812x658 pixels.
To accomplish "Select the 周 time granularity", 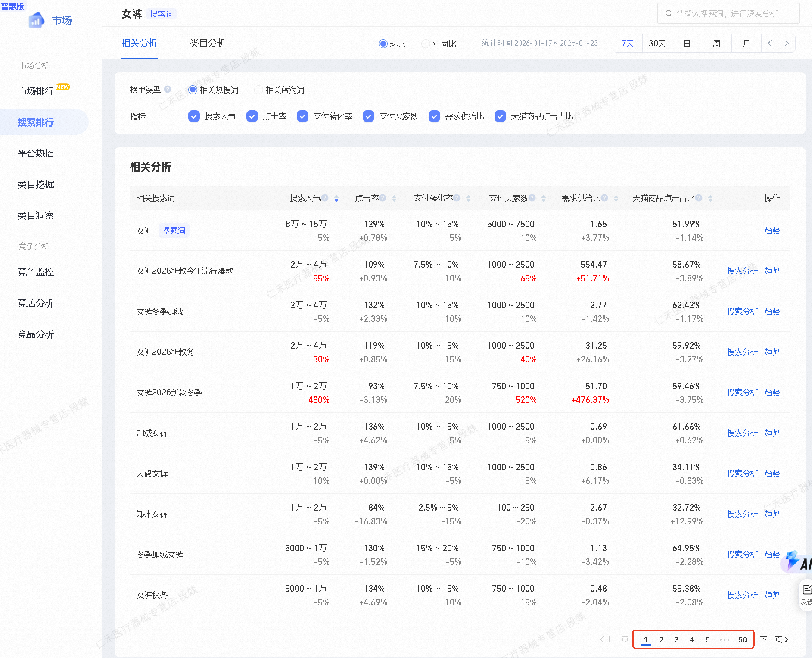I will coord(716,43).
